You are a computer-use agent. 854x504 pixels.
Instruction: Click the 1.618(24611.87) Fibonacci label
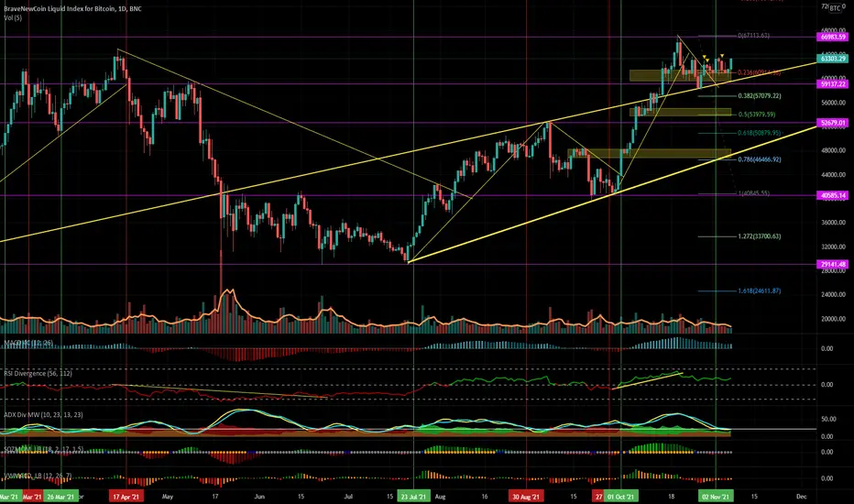click(760, 291)
